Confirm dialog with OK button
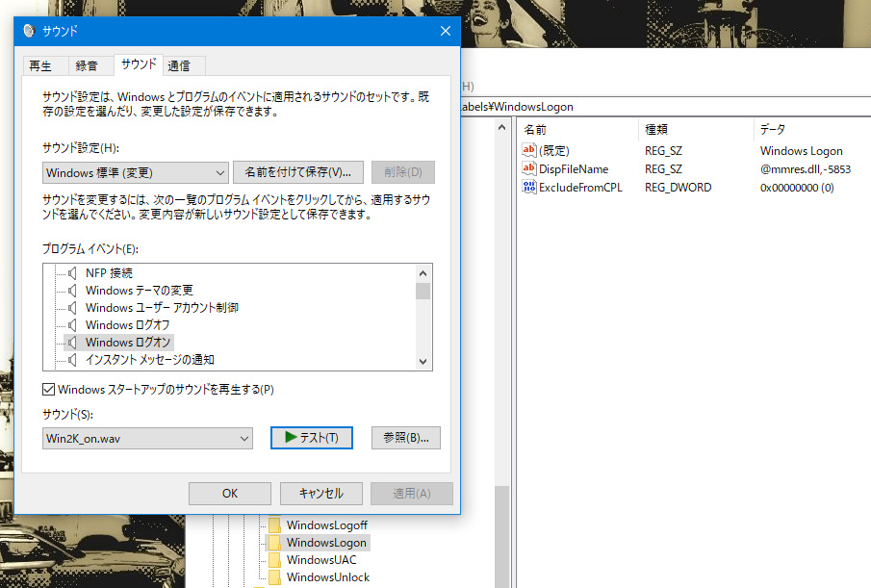 230,493
